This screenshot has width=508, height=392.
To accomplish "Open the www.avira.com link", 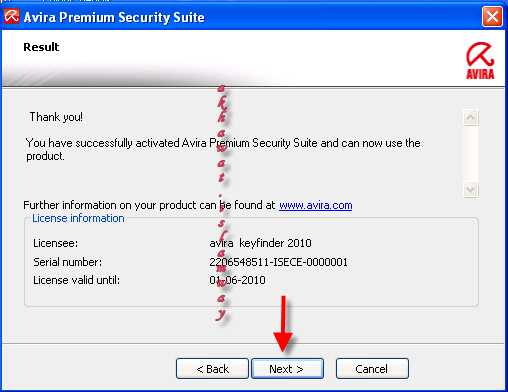I will tap(316, 205).
